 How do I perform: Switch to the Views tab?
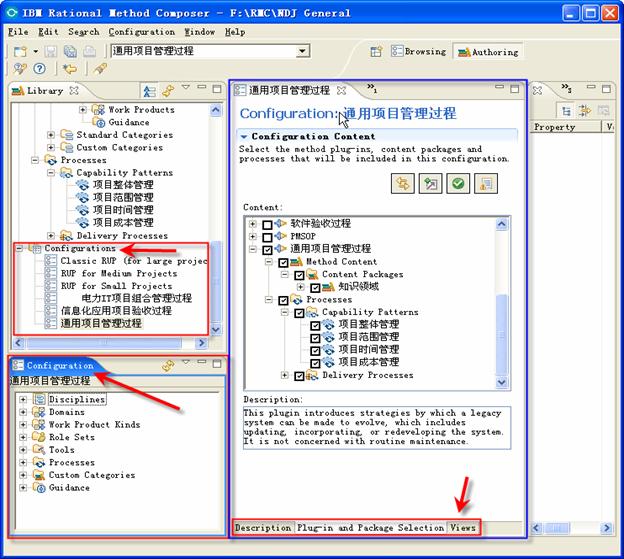point(463,528)
